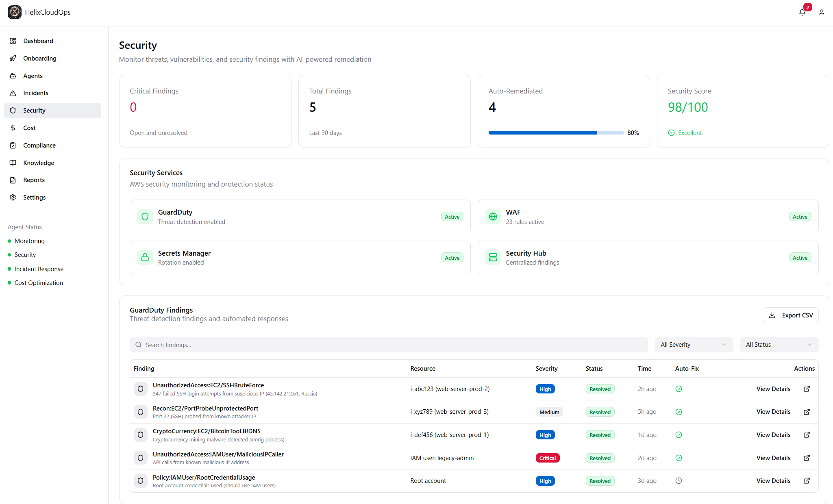Viewport: 833px width, 504px height.
Task: Click the Secrets Manager lock icon
Action: pos(145,257)
